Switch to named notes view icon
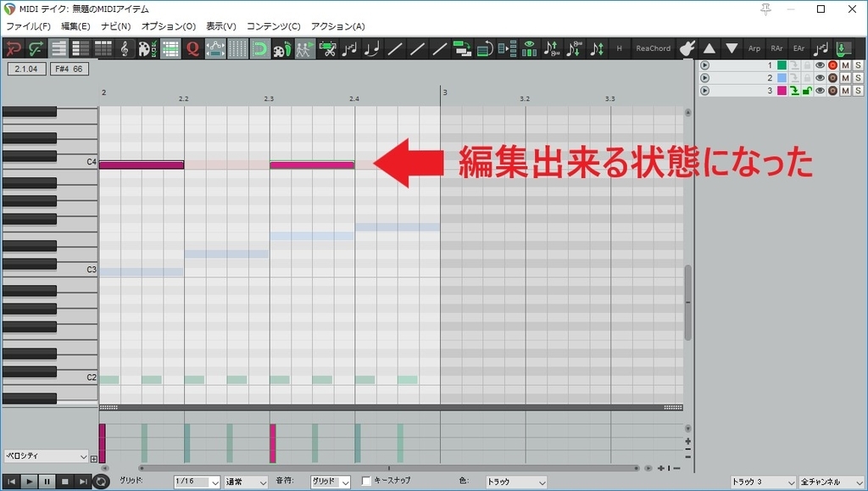The image size is (868, 491). click(x=81, y=48)
